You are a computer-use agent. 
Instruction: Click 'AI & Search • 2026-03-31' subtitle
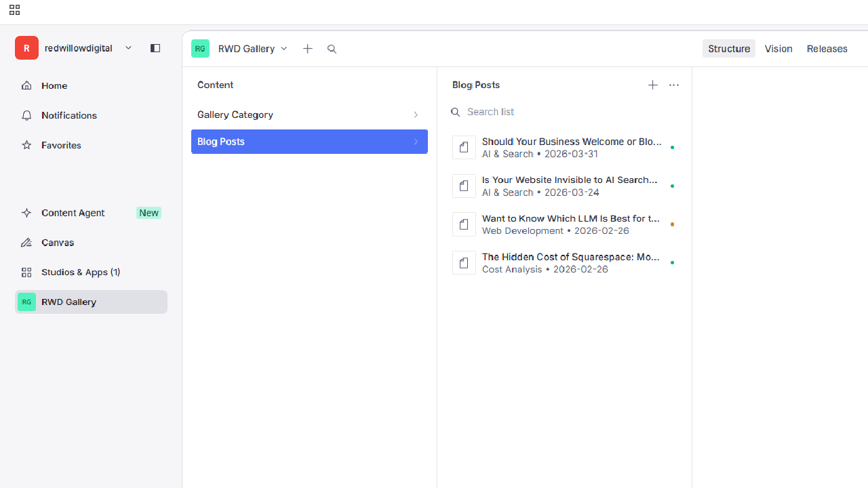click(x=540, y=154)
